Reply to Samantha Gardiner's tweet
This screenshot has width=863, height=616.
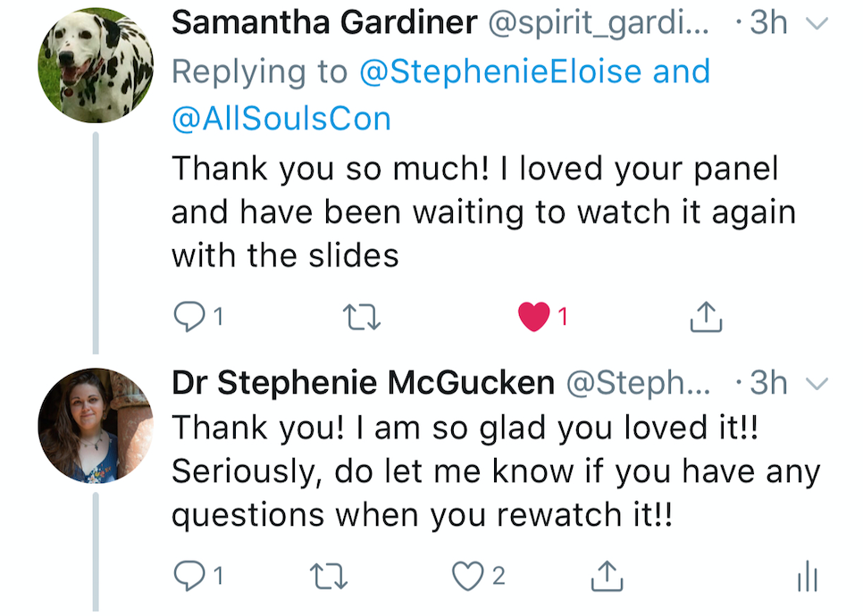[x=189, y=316]
